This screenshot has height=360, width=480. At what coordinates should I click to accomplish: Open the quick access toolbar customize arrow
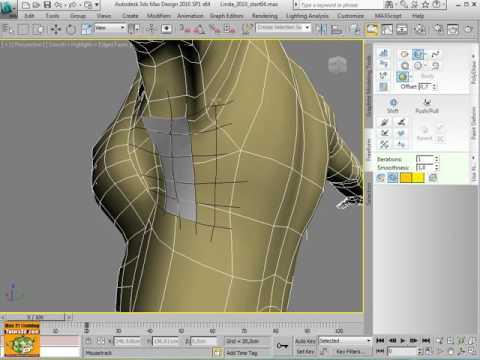[97, 5]
